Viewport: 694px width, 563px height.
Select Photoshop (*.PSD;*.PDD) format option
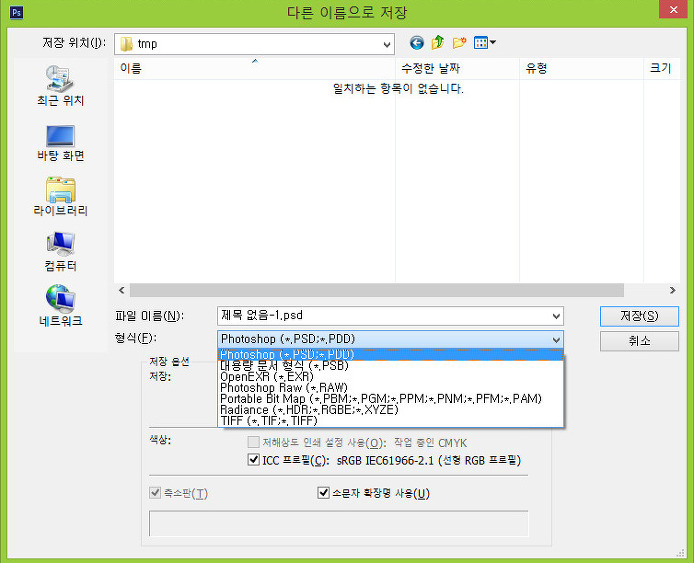(x=390, y=355)
